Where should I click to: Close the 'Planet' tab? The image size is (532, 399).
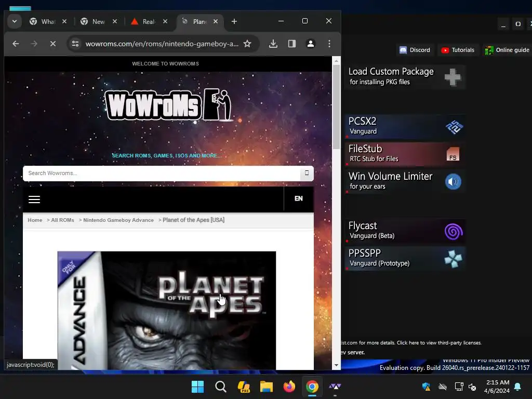tap(216, 21)
